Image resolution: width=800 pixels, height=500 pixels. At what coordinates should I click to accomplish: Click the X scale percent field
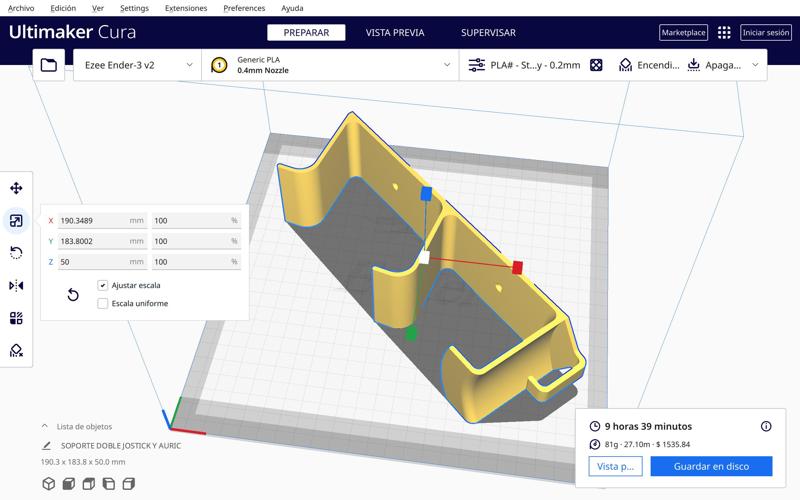tap(196, 221)
